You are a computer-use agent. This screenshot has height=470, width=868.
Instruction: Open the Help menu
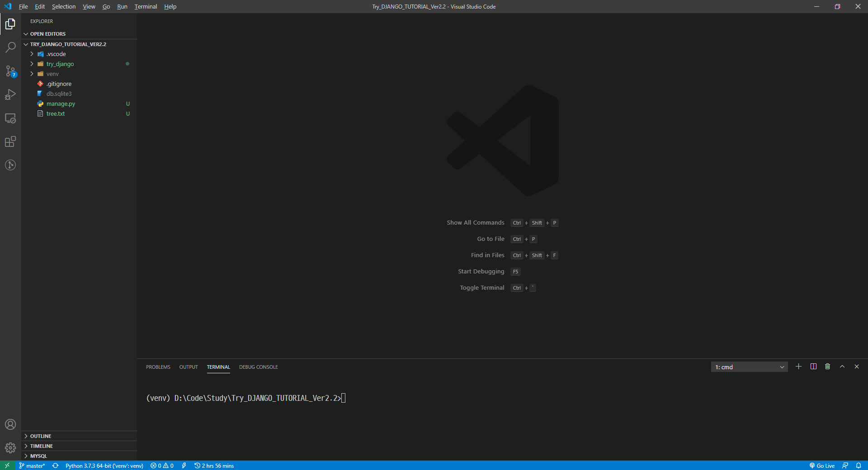coord(170,6)
